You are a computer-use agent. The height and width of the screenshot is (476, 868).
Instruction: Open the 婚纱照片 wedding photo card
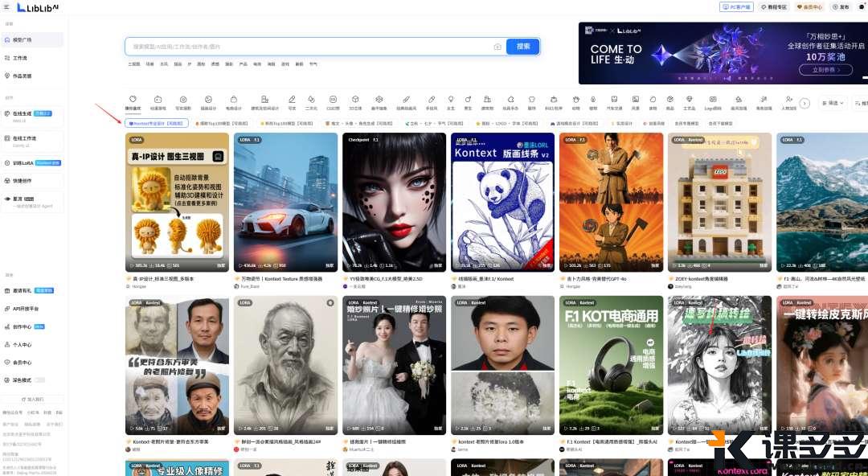(x=394, y=365)
